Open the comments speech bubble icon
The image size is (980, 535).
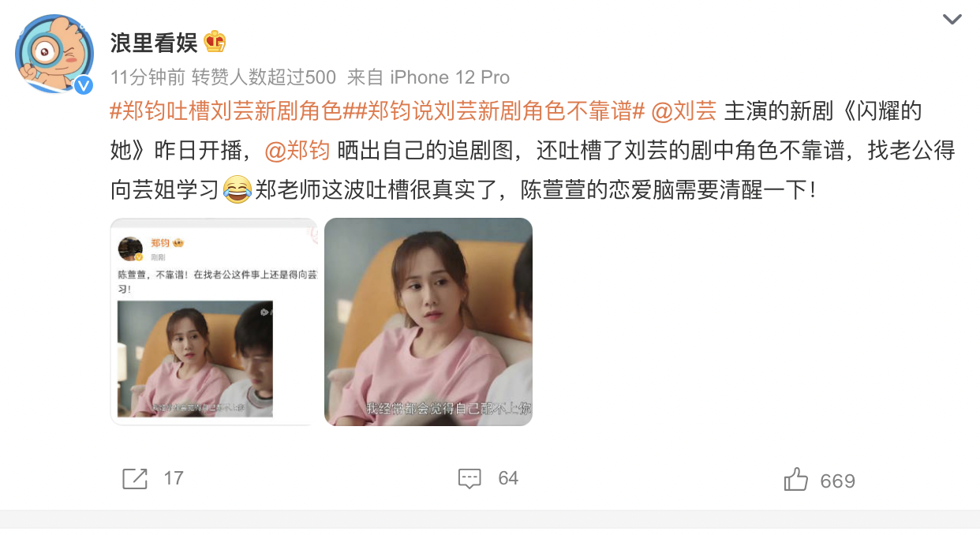469,478
